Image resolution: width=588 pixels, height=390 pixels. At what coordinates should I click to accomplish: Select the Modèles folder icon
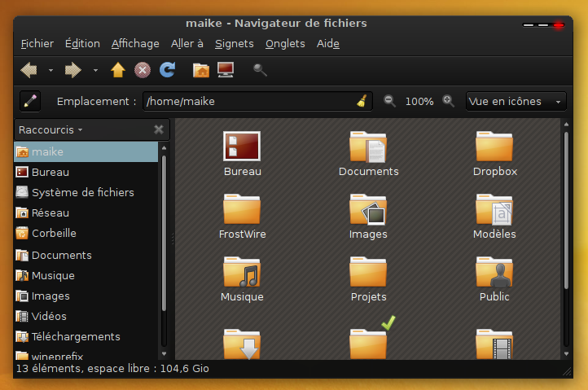494,209
